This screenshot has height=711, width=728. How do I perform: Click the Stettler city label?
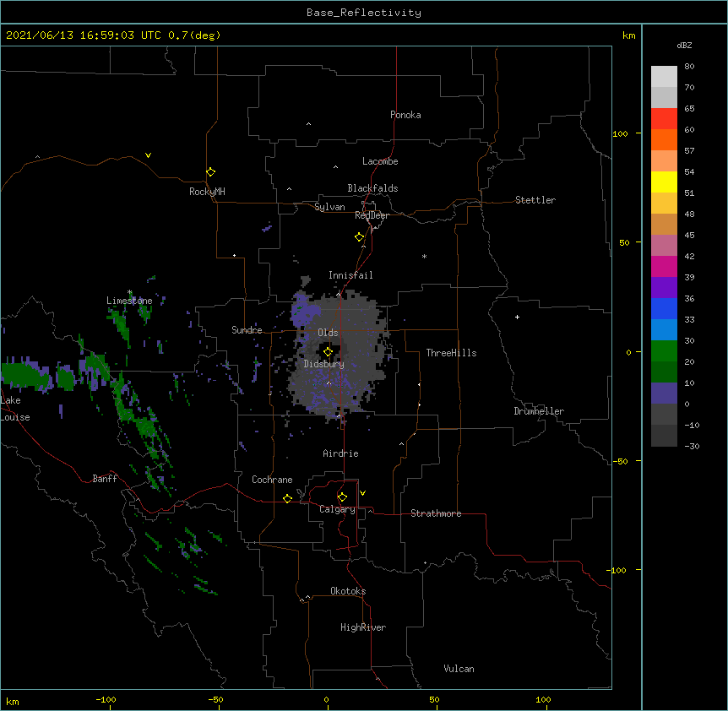click(535, 200)
